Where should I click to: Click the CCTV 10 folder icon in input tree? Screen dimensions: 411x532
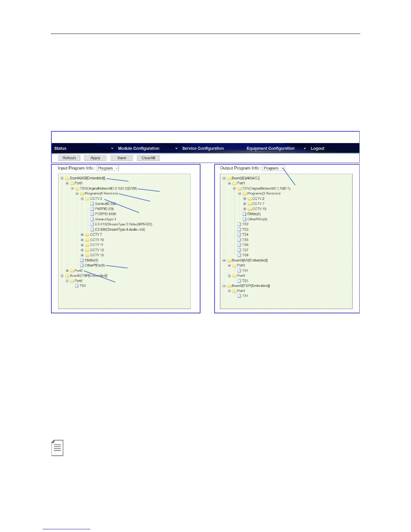87,240
